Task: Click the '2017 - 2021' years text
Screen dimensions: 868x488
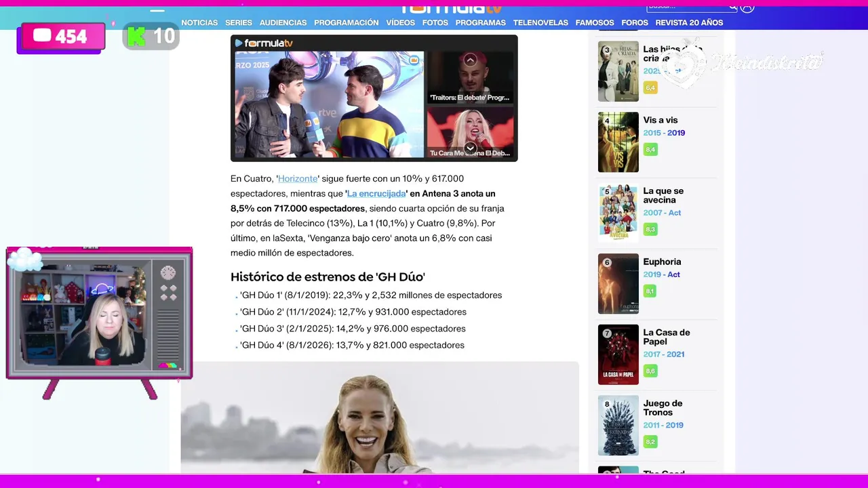Action: point(664,354)
